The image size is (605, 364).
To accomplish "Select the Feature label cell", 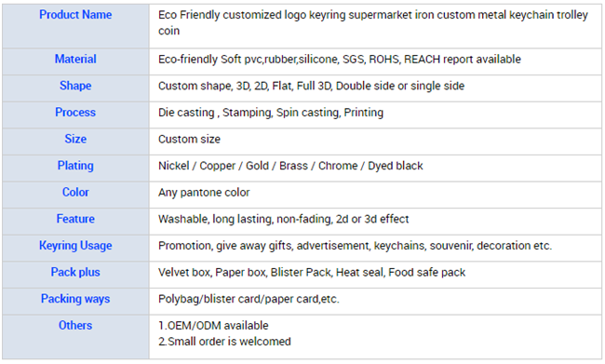I will [x=75, y=219].
